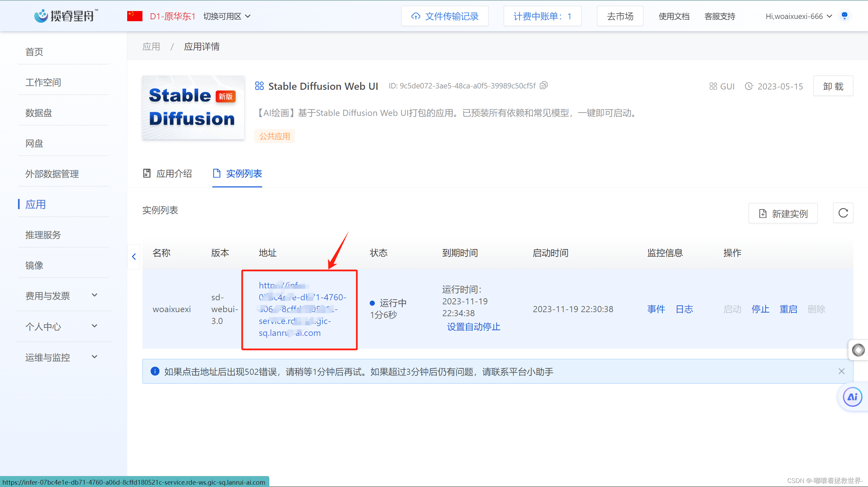This screenshot has width=868, height=487.
Task: Click the Stable Diffusion app thumbnail
Action: tap(193, 107)
